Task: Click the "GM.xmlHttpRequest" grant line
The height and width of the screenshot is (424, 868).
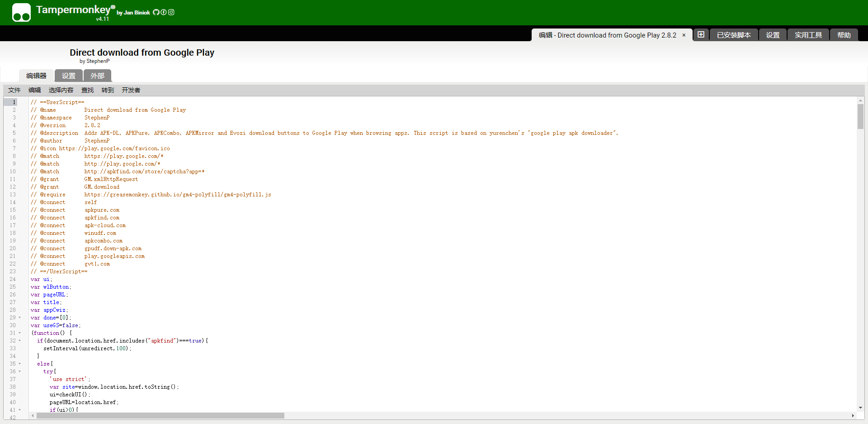Action: tap(111, 179)
